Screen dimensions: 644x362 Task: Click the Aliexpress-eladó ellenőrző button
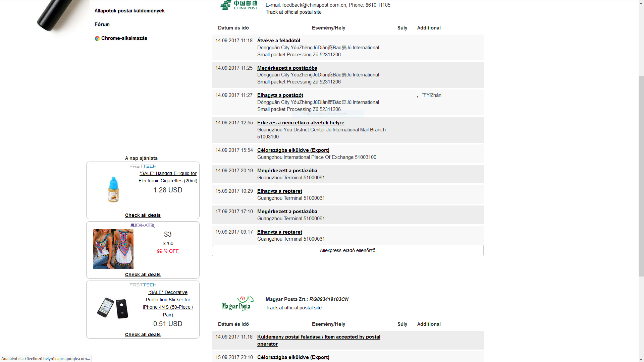(347, 250)
